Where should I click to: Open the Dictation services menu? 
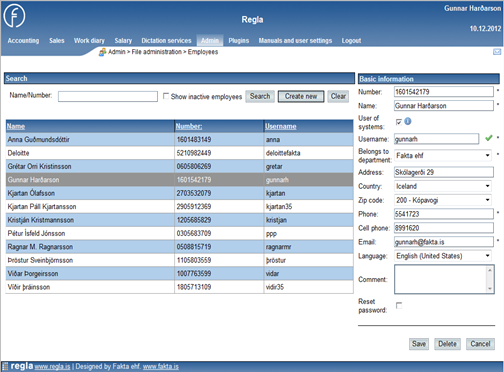coord(166,41)
